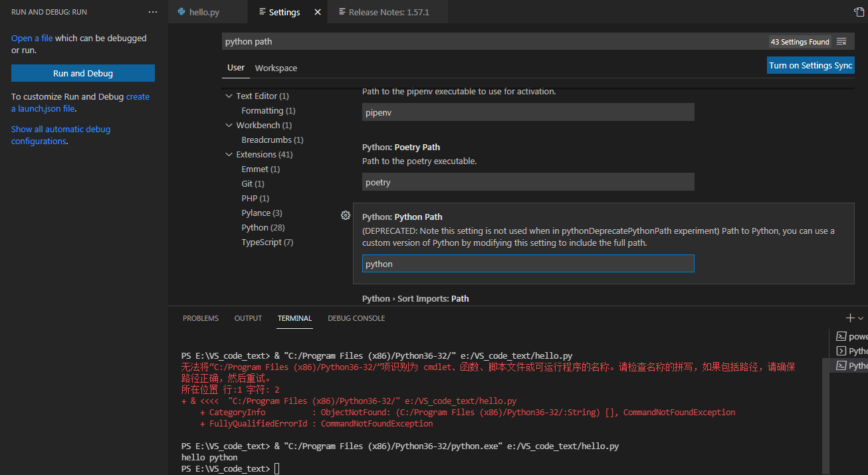Open gear menu for Python Path setting

[x=345, y=215]
